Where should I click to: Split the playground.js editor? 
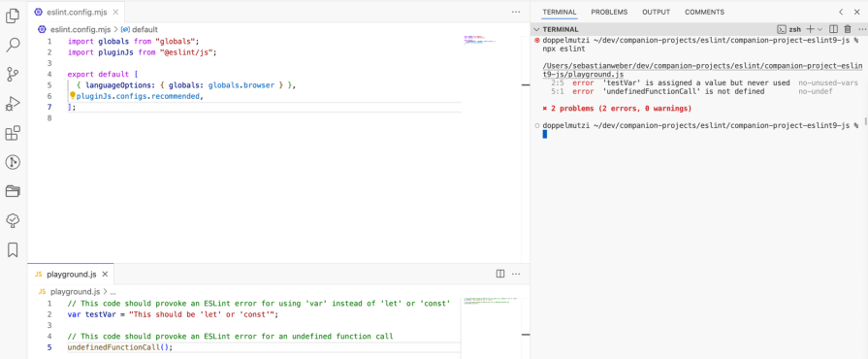coord(500,274)
